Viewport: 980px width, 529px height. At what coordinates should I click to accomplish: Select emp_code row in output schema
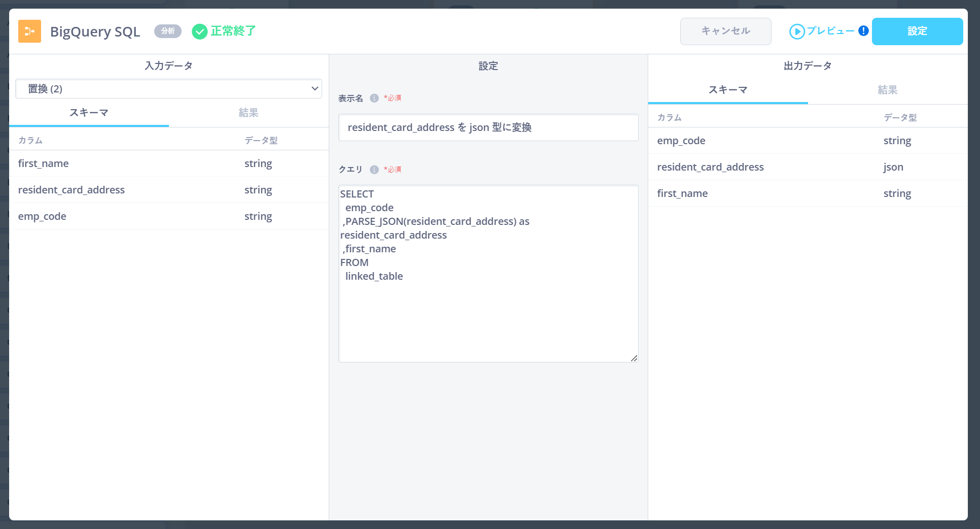(808, 141)
